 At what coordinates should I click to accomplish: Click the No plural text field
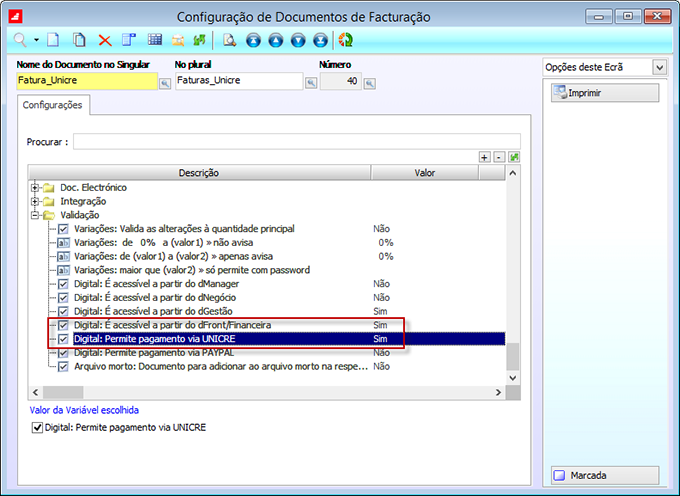click(x=239, y=81)
